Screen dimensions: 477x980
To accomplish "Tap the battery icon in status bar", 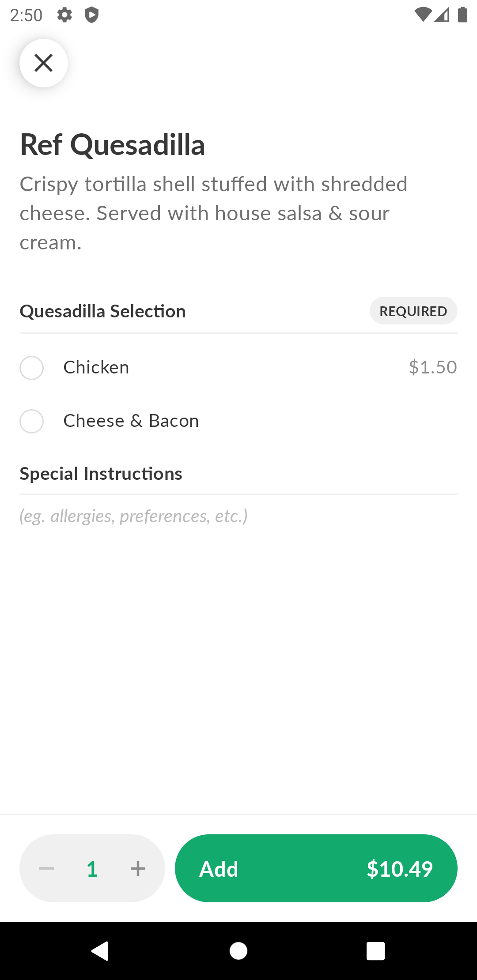I will pos(462,15).
